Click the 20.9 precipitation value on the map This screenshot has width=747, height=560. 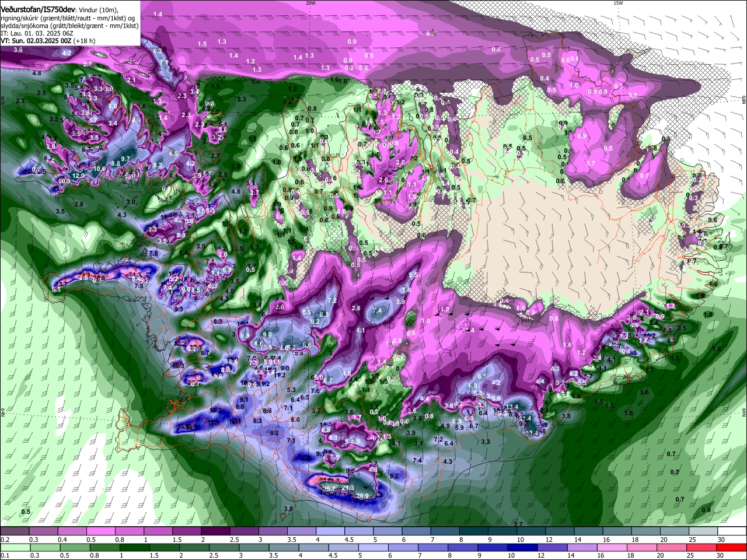pos(362,496)
